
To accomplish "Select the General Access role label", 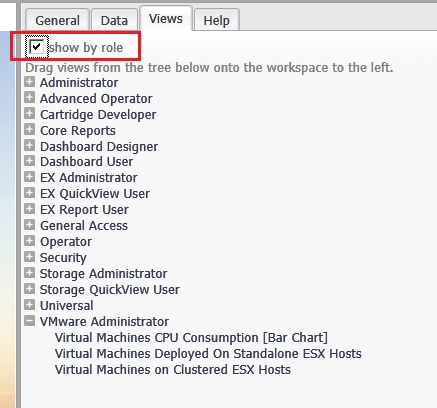I will point(84,226).
